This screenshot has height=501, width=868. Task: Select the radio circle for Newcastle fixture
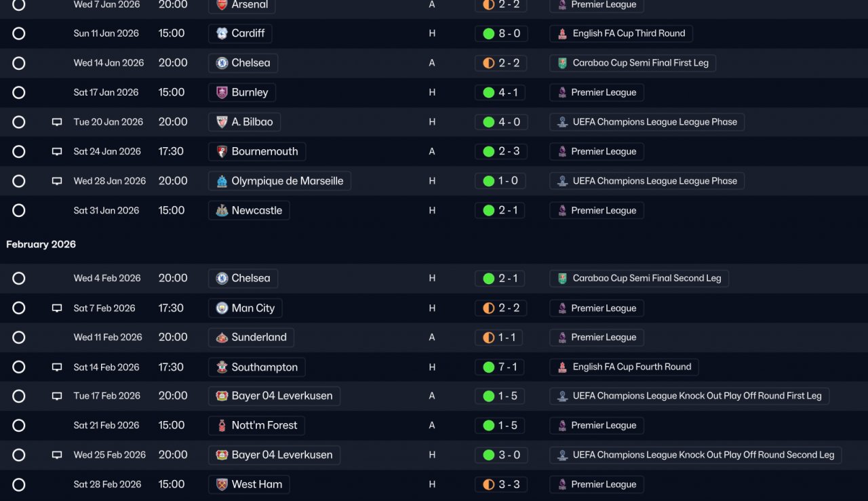coord(19,210)
